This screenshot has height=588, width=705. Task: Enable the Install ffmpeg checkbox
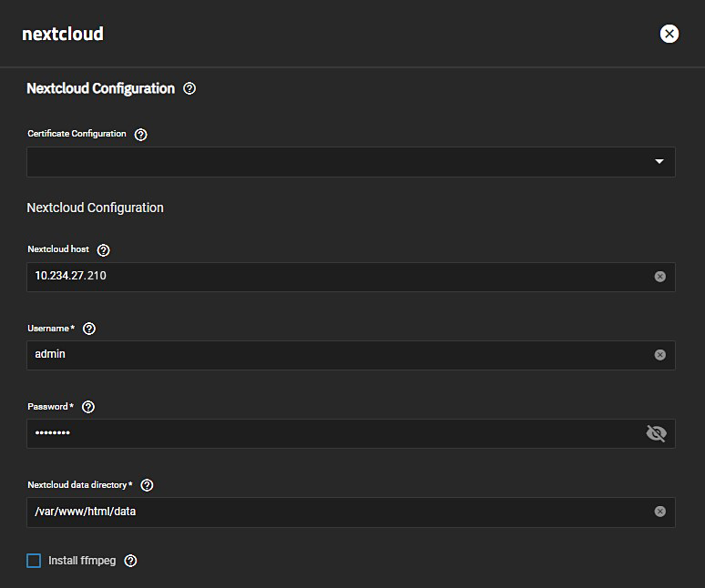[x=34, y=561]
